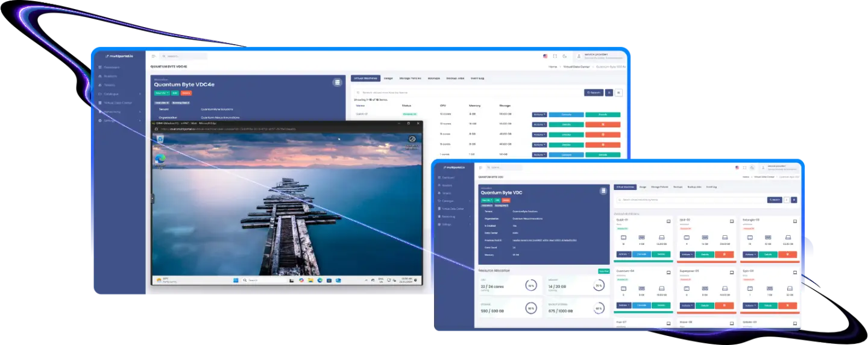Screen dimensions: 868x345
Task: Toggle dark mode moon icon in VDC4e window
Action: pyautogui.click(x=565, y=56)
